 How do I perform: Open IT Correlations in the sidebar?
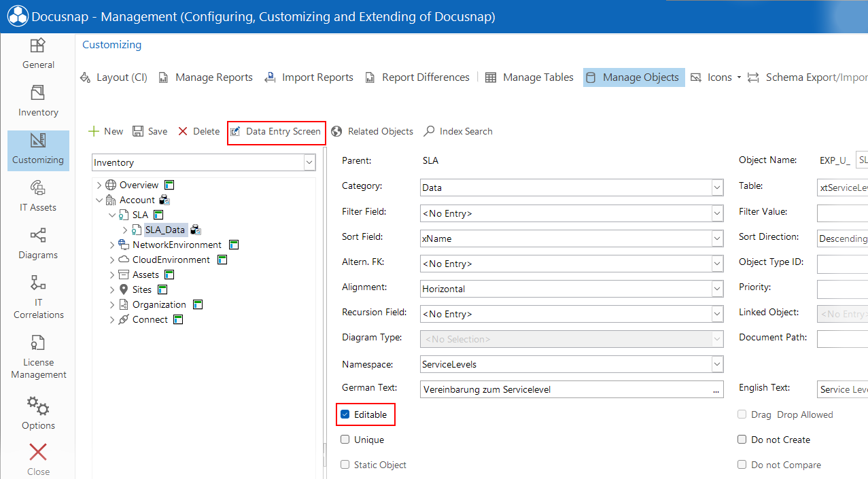pos(38,297)
